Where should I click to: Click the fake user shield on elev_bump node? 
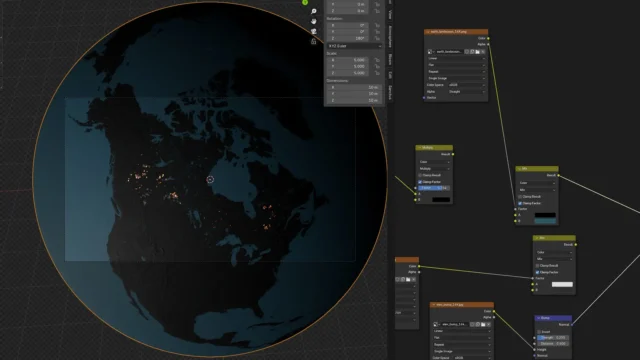click(x=473, y=324)
